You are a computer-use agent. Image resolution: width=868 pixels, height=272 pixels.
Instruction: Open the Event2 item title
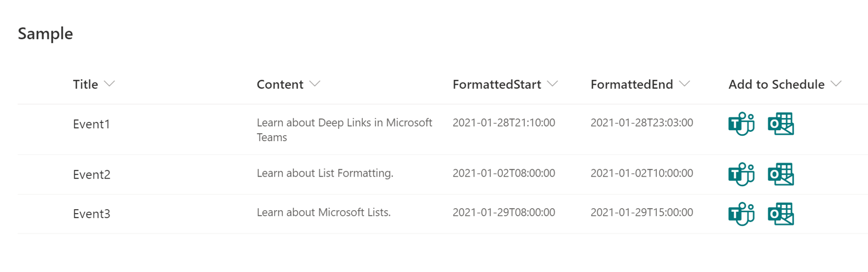[x=91, y=174]
